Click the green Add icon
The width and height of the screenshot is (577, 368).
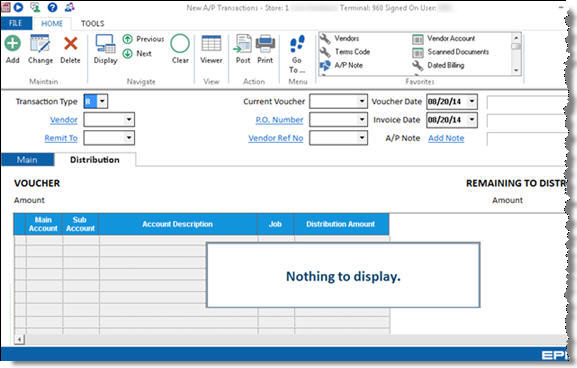pyautogui.click(x=13, y=43)
